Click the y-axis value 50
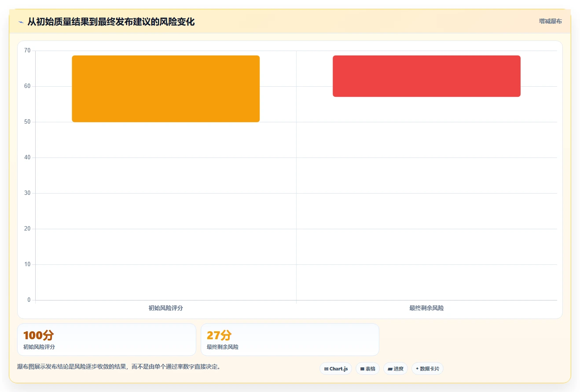 tap(27, 122)
